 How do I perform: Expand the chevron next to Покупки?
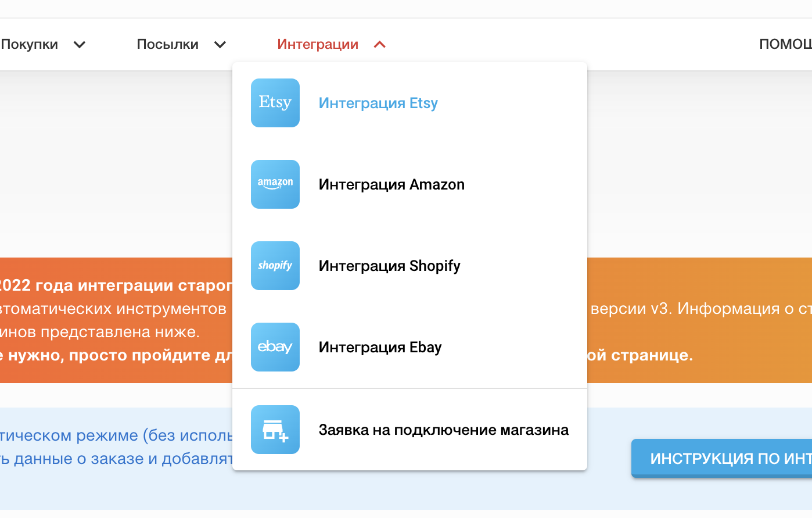click(x=80, y=45)
